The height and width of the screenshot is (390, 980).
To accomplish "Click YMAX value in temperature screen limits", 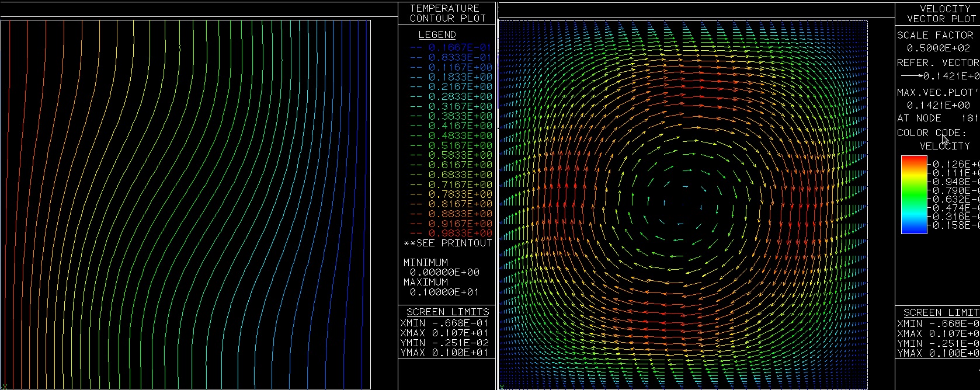I will pyautogui.click(x=460, y=353).
